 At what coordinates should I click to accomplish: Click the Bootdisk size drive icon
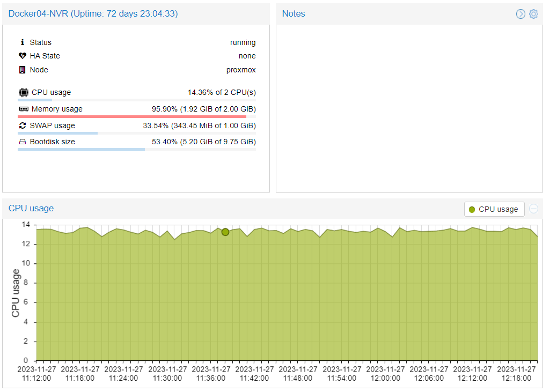[23, 142]
